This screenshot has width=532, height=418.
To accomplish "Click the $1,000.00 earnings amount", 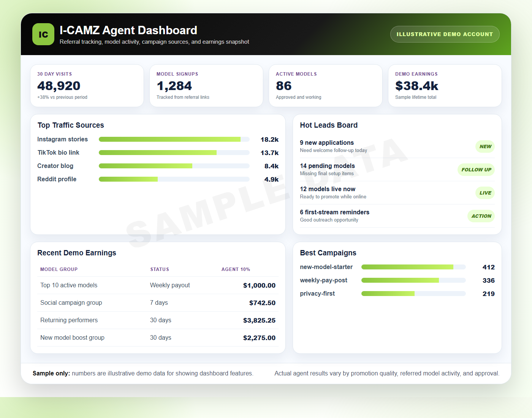I will 259,285.
